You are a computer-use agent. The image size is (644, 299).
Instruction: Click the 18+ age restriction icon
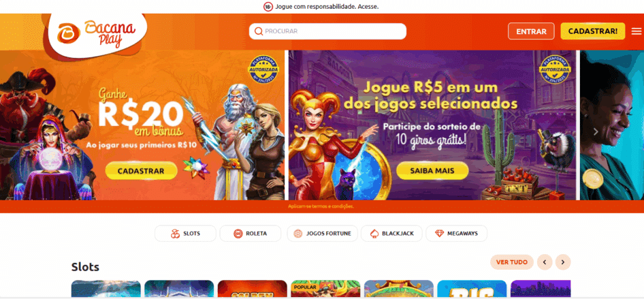[268, 7]
